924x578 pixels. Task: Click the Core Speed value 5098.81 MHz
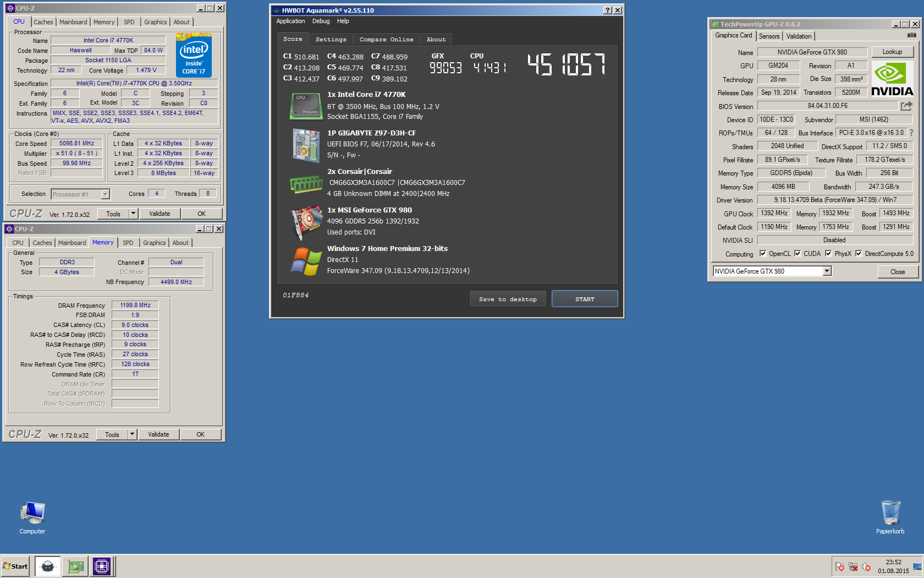pyautogui.click(x=77, y=143)
